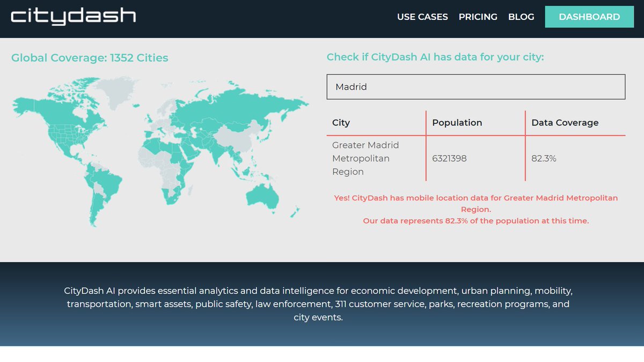Click the 'Check if CityDash AI has data' heading
644x362 pixels.
click(x=435, y=57)
